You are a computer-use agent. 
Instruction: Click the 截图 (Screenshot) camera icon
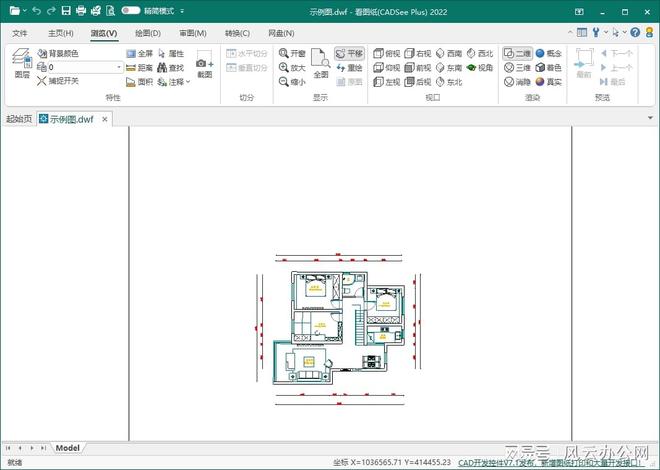pos(204,65)
